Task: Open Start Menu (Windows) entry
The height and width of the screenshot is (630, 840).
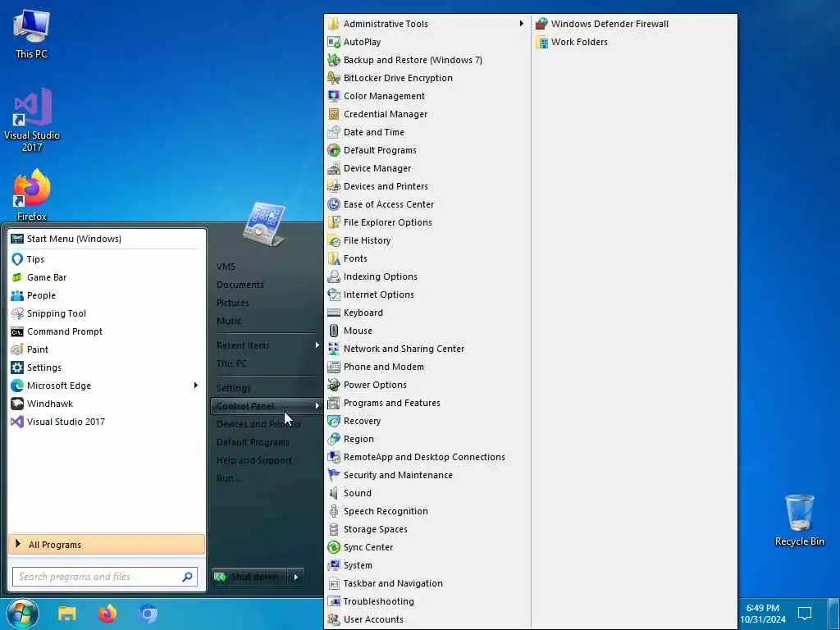Action: 107,239
